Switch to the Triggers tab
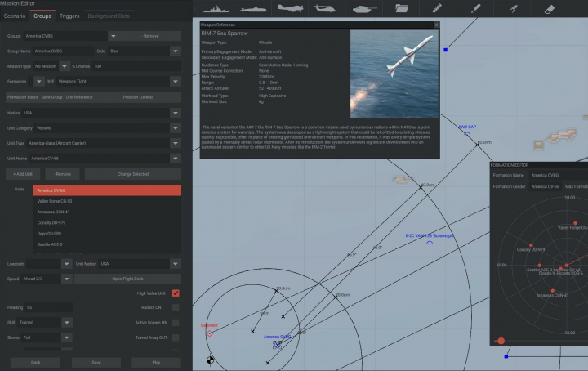 pyautogui.click(x=69, y=16)
